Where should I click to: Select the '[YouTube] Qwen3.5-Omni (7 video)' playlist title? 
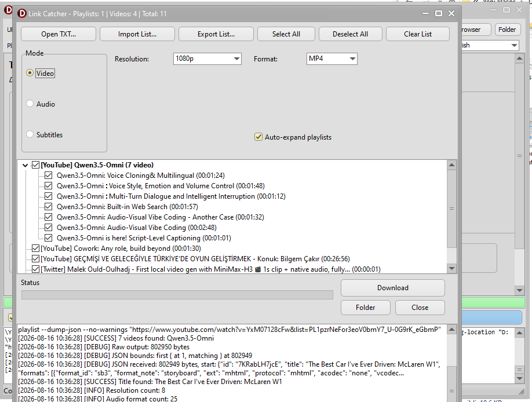97,165
